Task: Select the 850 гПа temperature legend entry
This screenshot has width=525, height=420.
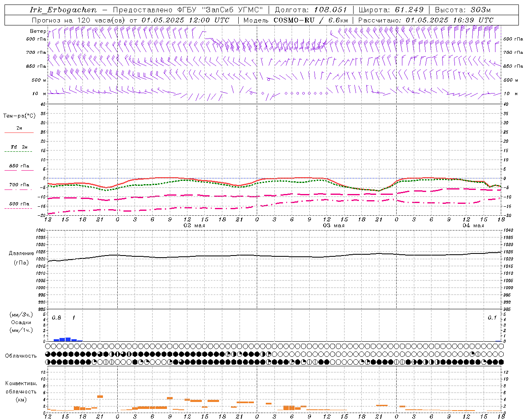Action: (19, 166)
